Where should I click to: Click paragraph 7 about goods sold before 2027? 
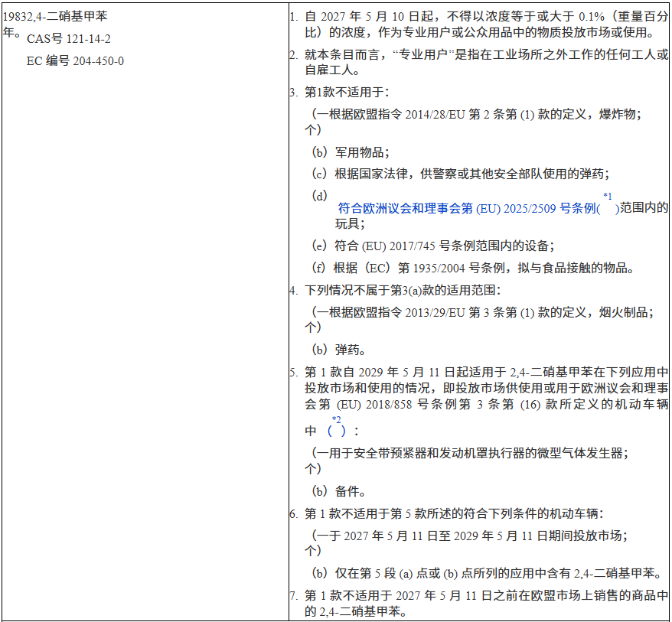click(478, 603)
